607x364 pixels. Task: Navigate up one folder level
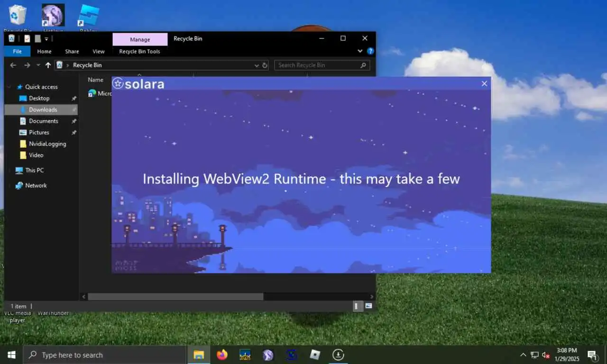(48, 65)
